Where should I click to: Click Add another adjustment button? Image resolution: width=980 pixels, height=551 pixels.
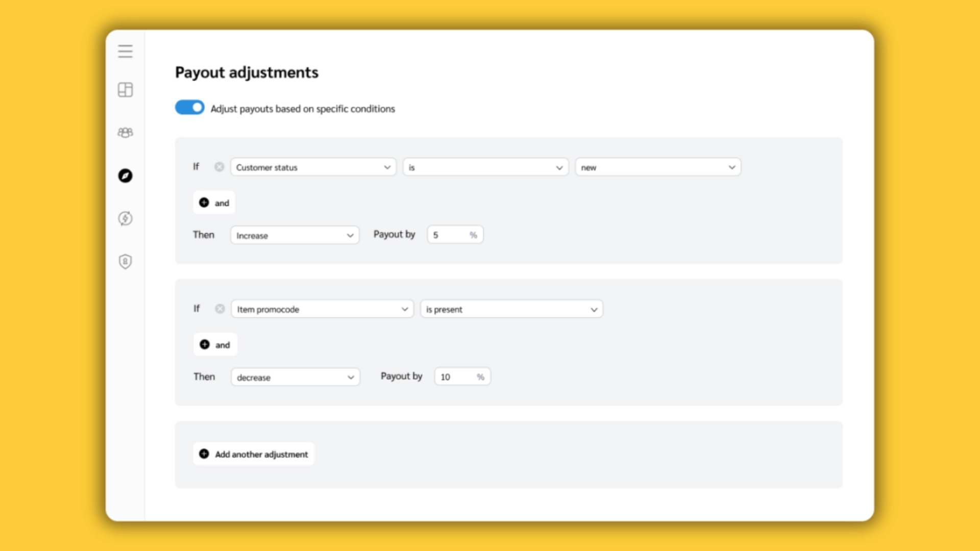click(254, 454)
